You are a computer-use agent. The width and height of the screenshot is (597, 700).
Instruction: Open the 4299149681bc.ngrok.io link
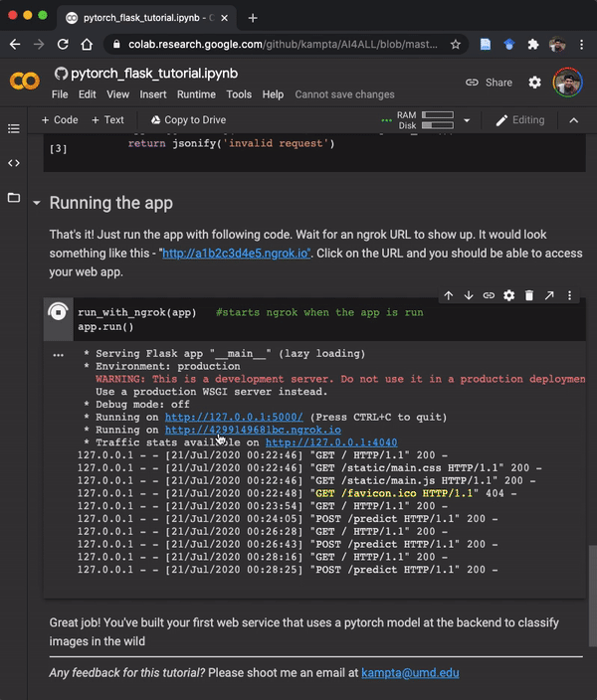click(x=253, y=430)
